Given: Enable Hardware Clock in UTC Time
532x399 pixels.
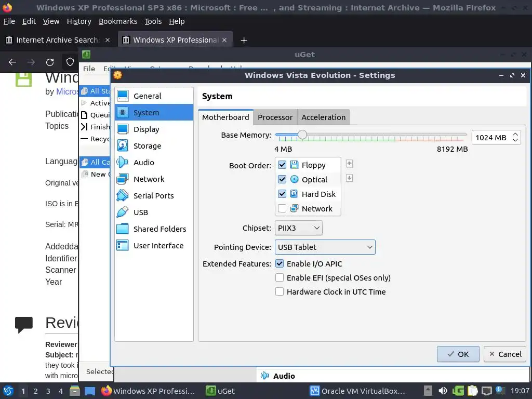Looking at the screenshot, I should click(280, 291).
